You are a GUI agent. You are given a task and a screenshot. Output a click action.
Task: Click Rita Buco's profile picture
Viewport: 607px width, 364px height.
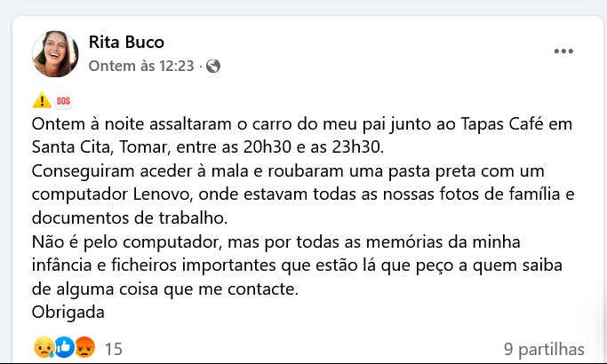tap(55, 53)
